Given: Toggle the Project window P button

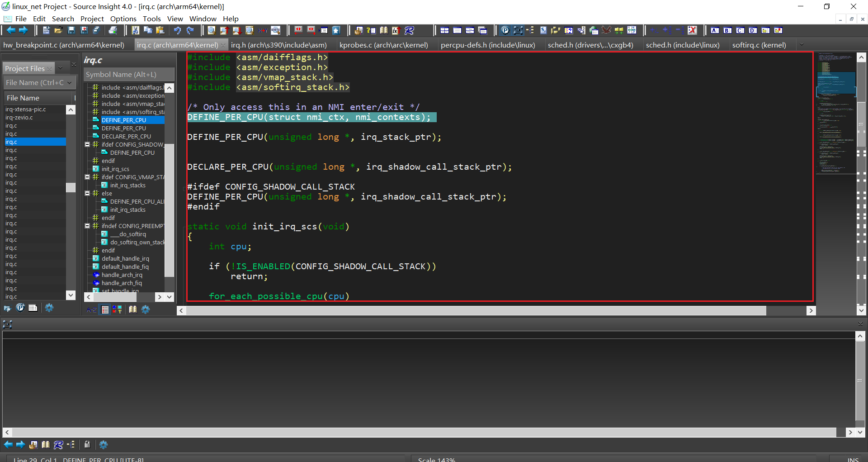Looking at the screenshot, I should [x=505, y=30].
